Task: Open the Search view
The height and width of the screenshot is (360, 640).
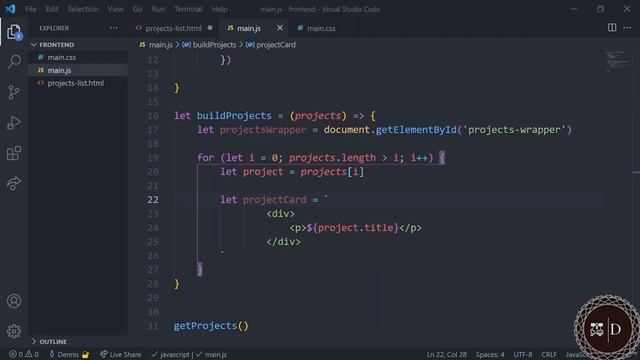Action: pyautogui.click(x=14, y=62)
